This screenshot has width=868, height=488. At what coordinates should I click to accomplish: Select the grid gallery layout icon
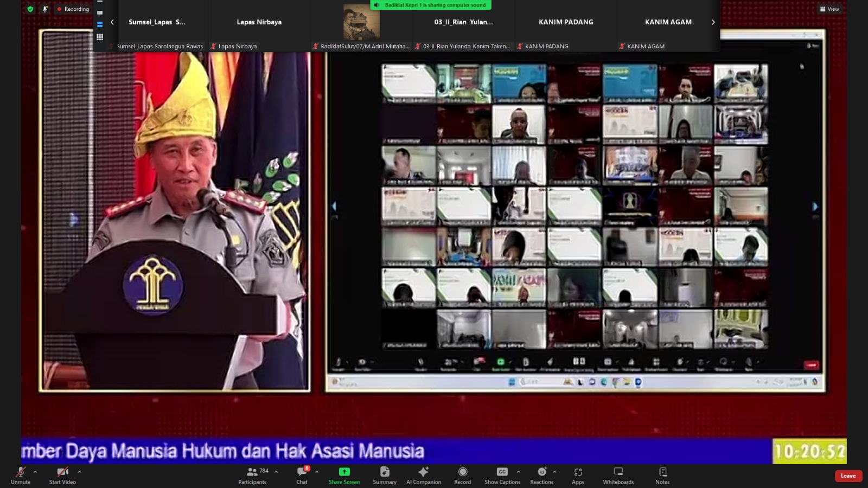(x=100, y=37)
